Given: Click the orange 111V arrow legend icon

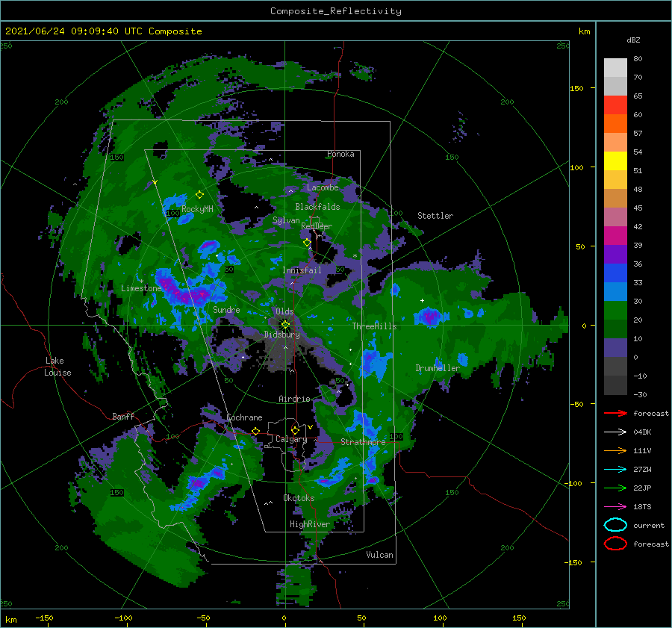Looking at the screenshot, I should pos(615,450).
